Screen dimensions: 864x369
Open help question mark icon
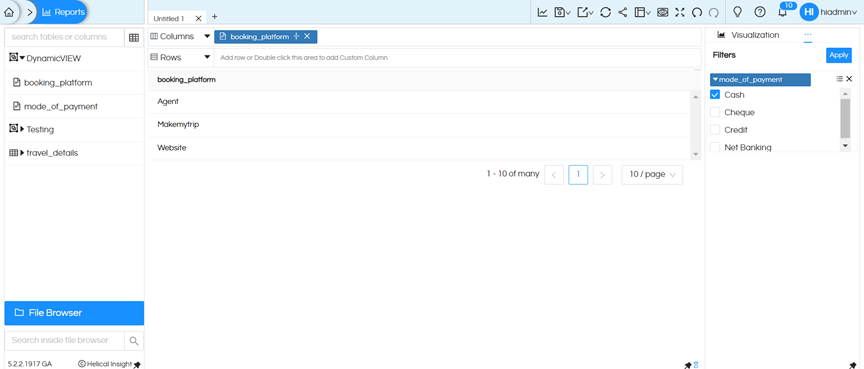tap(760, 12)
